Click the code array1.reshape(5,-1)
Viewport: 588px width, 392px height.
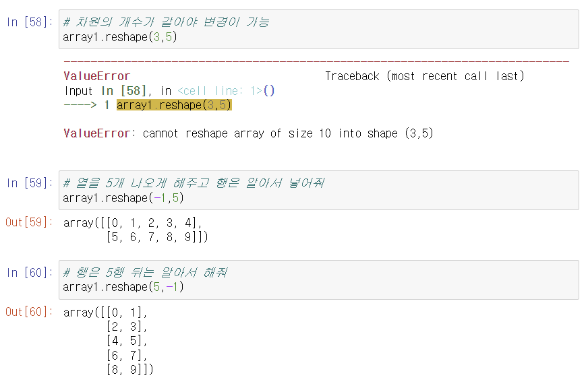123,287
